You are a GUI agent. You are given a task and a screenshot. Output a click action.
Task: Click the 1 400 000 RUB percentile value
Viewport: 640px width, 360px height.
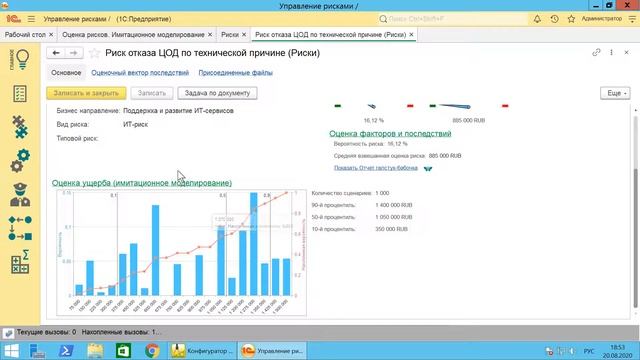tap(394, 205)
